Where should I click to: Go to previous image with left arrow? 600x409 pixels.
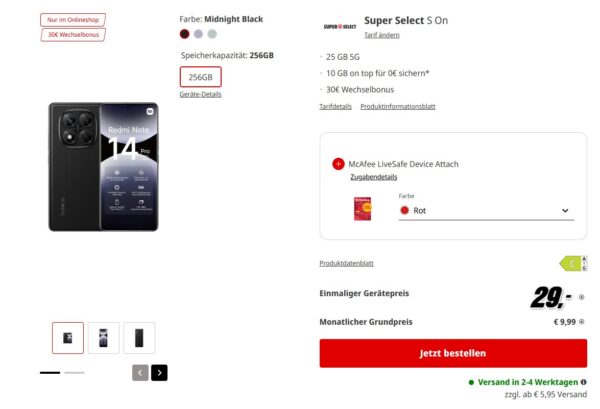tap(140, 372)
